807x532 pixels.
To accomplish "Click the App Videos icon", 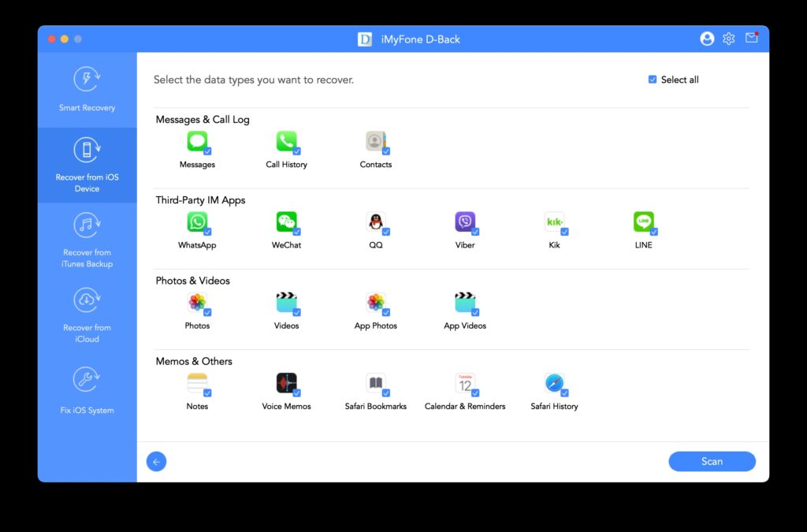I will tap(465, 303).
